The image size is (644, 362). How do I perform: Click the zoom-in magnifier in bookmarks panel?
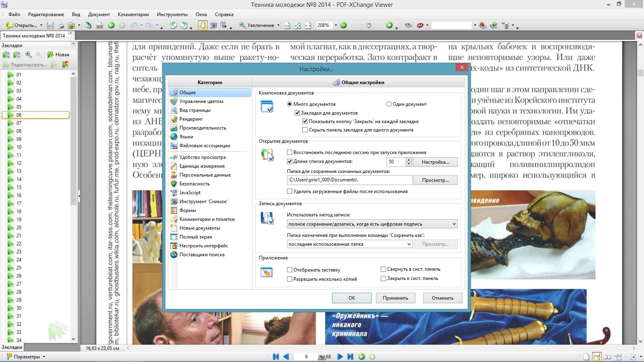(x=28, y=54)
